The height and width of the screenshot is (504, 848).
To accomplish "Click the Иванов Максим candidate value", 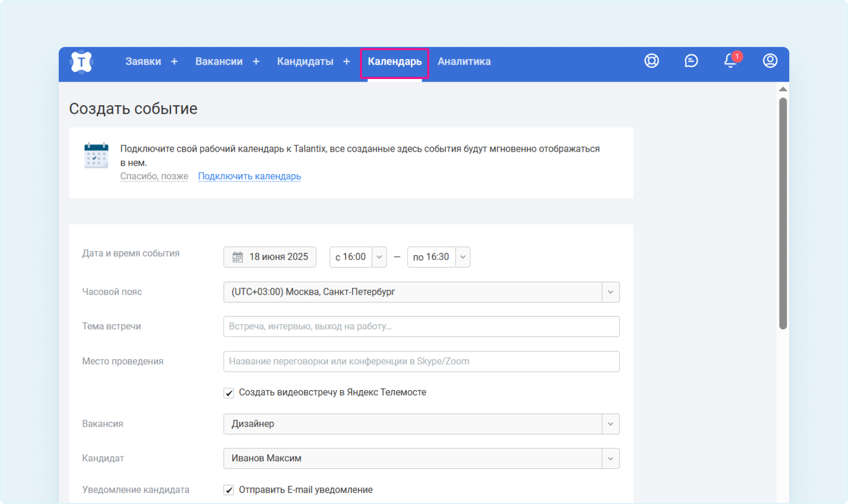I will point(266,458).
